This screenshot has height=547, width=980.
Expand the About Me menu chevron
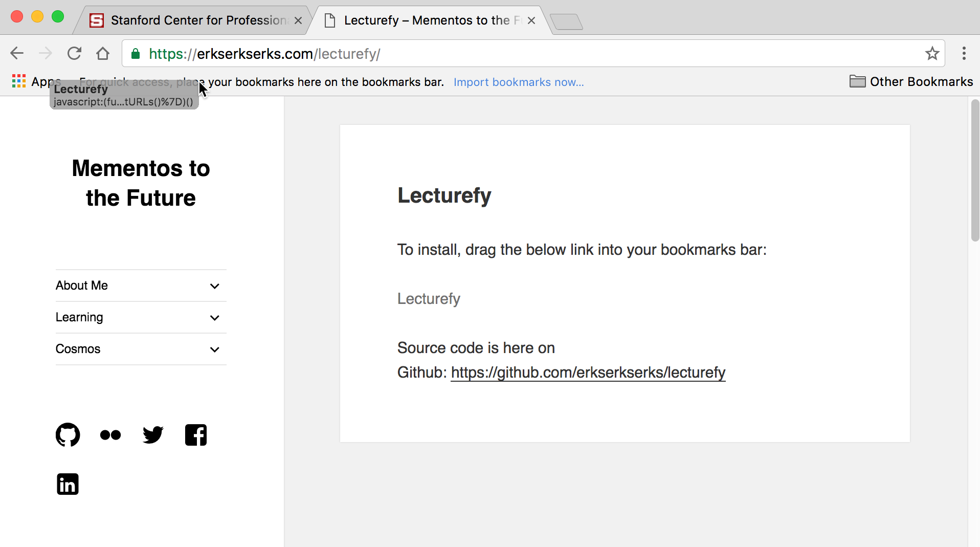click(x=215, y=286)
